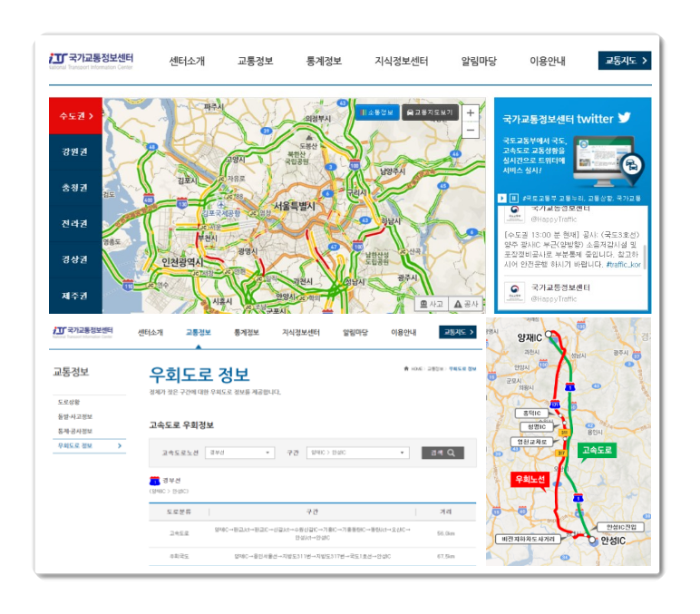This screenshot has height=614, width=700.
Task: Toggle the 공사 construction overlay button
Action: pyautogui.click(x=466, y=304)
